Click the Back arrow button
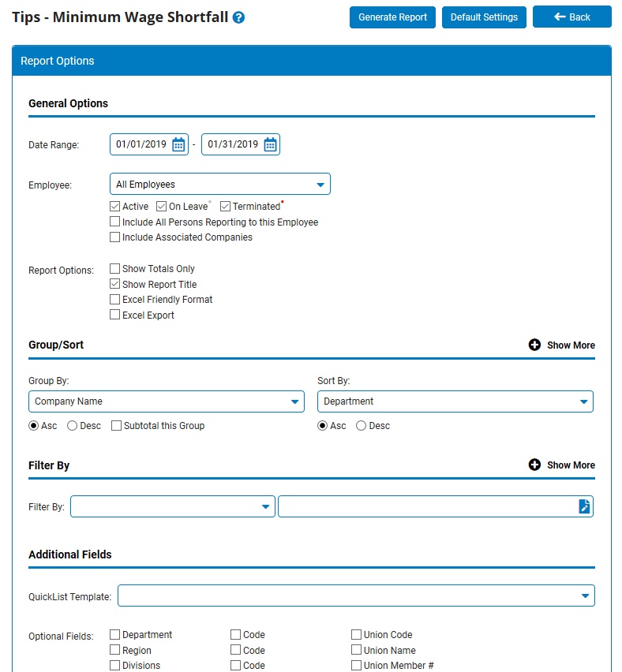Viewport: 622px width, 672px height. pyautogui.click(x=571, y=17)
